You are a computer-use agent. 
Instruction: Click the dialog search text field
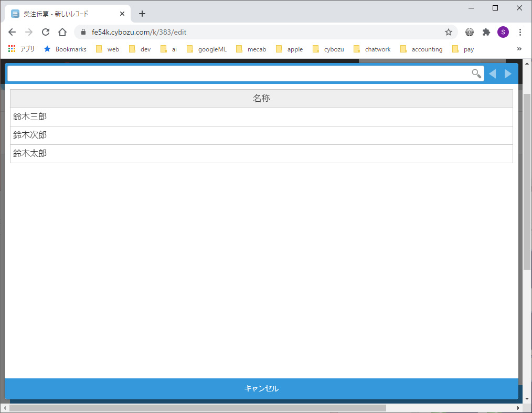tap(239, 74)
